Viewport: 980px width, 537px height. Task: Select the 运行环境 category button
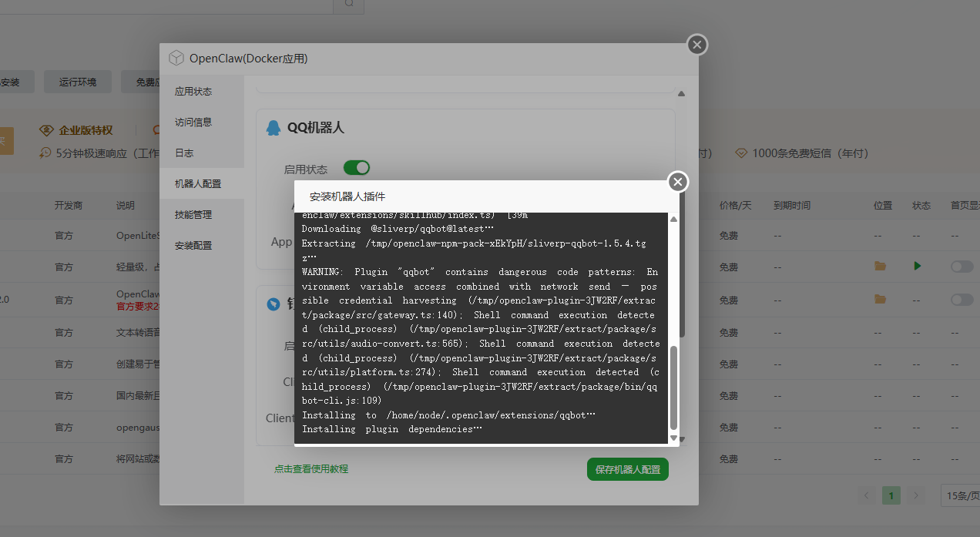[x=78, y=82]
